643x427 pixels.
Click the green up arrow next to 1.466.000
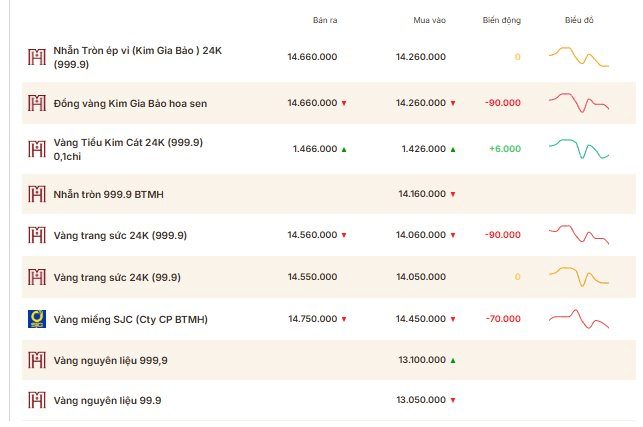344,149
